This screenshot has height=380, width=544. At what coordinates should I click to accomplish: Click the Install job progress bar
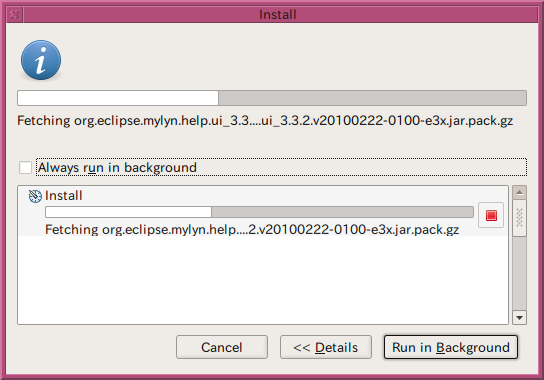click(259, 212)
